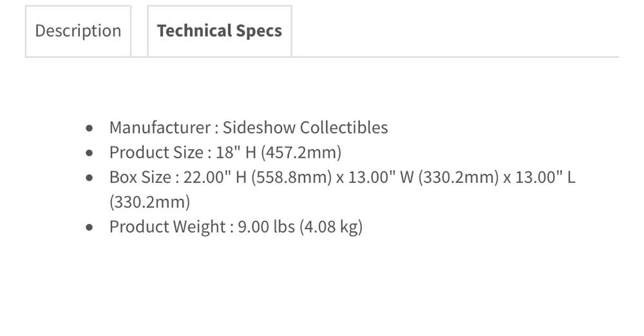Click the Box Size label
This screenshot has width=644, height=336.
coord(140,177)
